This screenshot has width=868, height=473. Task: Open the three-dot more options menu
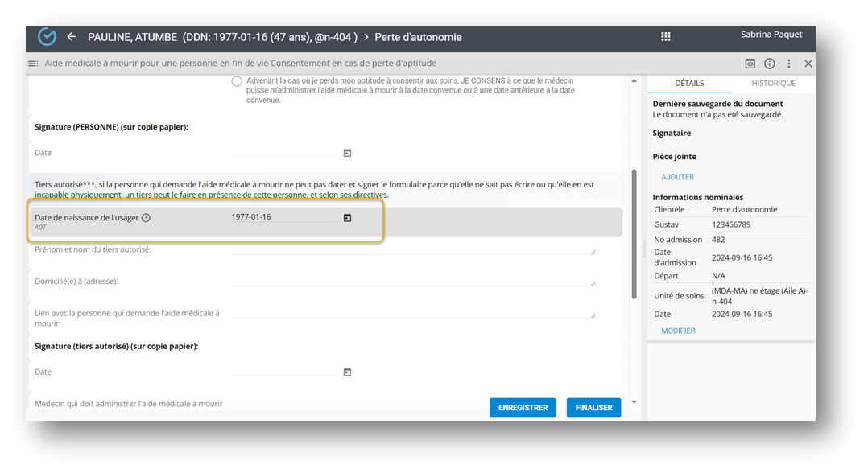789,64
